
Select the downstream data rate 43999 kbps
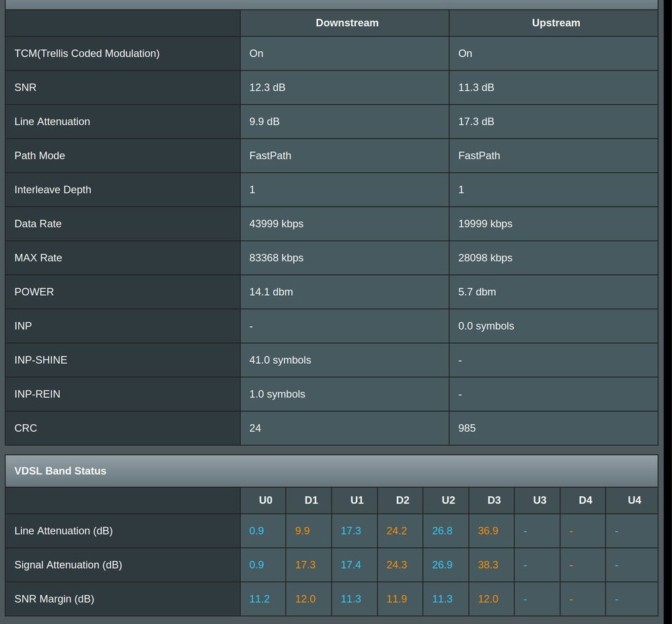point(276,224)
